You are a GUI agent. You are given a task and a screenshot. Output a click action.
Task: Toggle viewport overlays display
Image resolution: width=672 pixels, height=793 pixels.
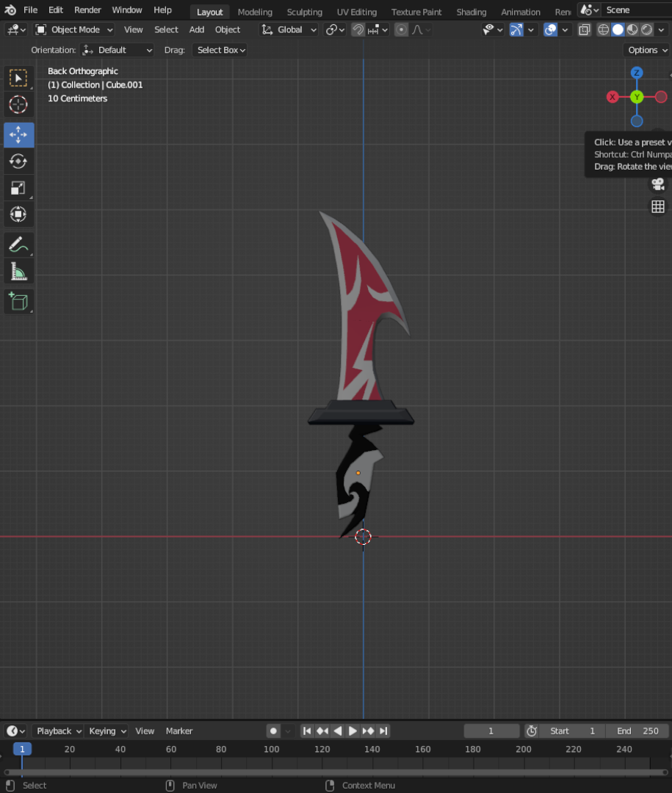(x=550, y=30)
